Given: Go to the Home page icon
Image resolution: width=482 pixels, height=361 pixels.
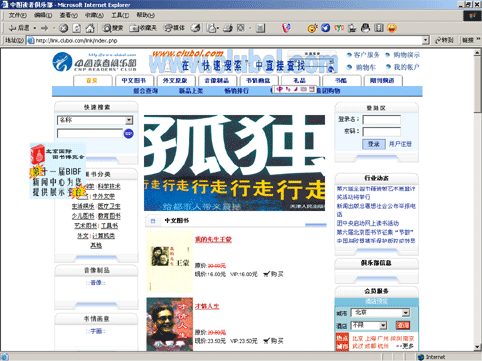Looking at the screenshot, I should tap(90, 28).
